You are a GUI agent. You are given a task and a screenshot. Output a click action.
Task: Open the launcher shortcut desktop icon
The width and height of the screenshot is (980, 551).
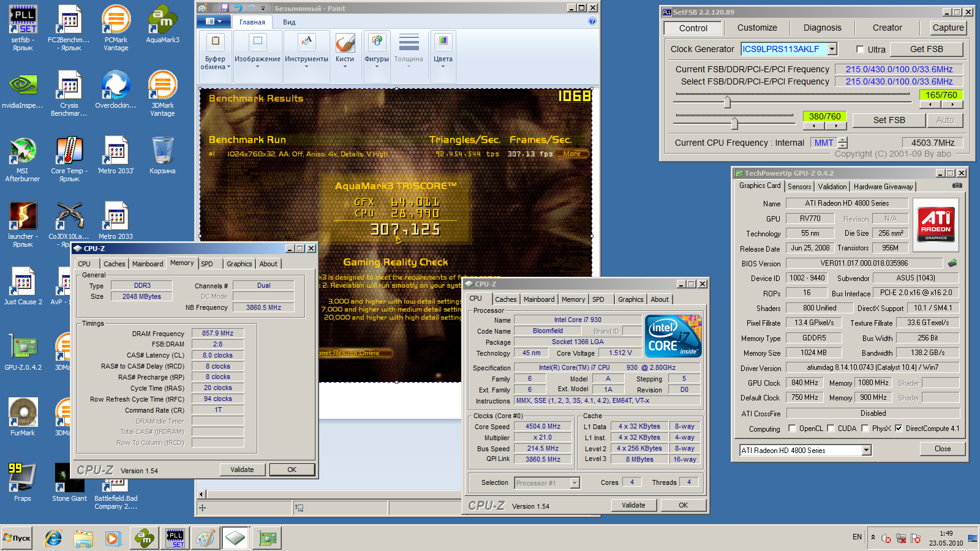coord(23,225)
